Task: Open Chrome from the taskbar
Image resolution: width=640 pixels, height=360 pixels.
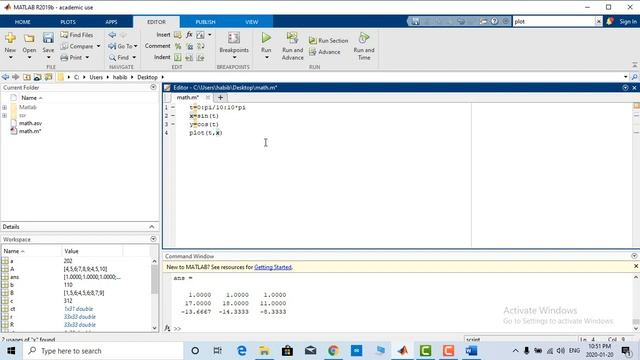Action: tap(333, 351)
